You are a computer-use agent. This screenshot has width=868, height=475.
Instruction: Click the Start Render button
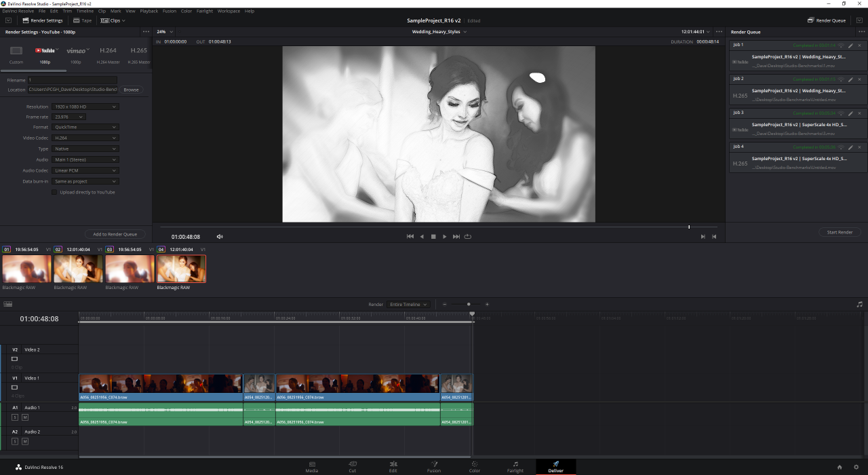point(840,232)
